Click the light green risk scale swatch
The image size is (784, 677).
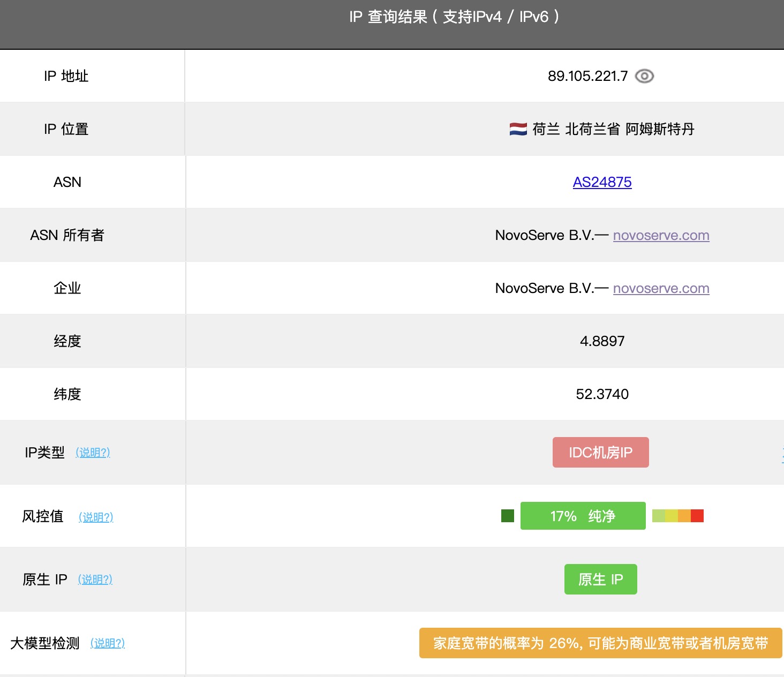point(659,516)
